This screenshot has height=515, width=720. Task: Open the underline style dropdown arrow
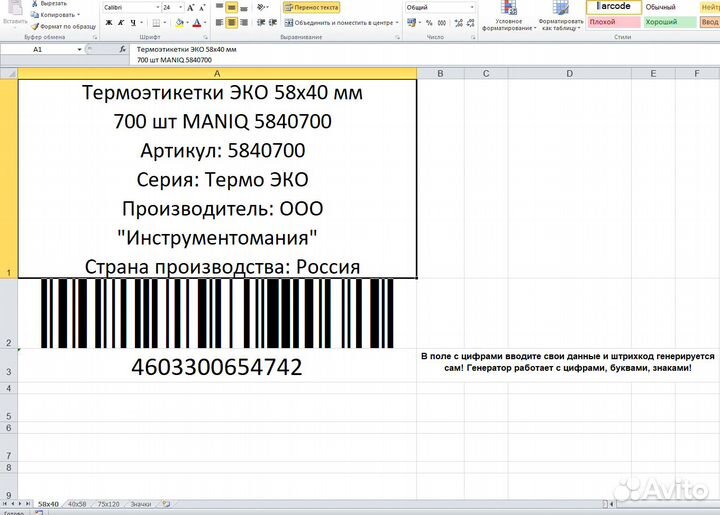[141, 22]
